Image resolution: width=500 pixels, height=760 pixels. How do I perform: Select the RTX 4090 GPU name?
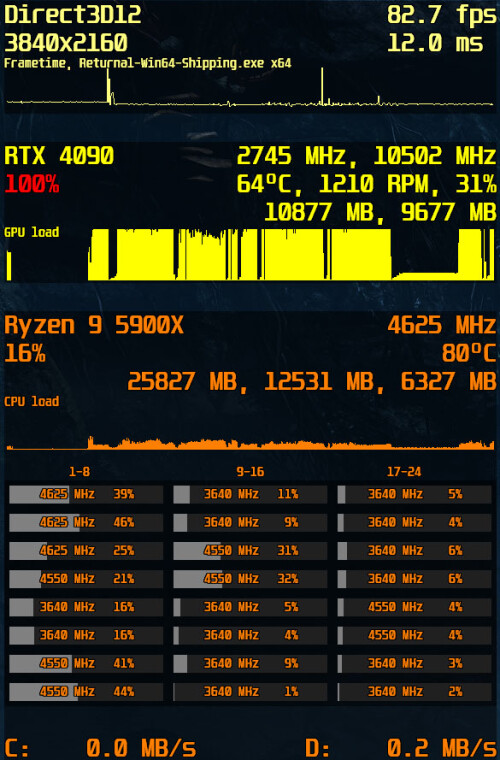[x=59, y=156]
